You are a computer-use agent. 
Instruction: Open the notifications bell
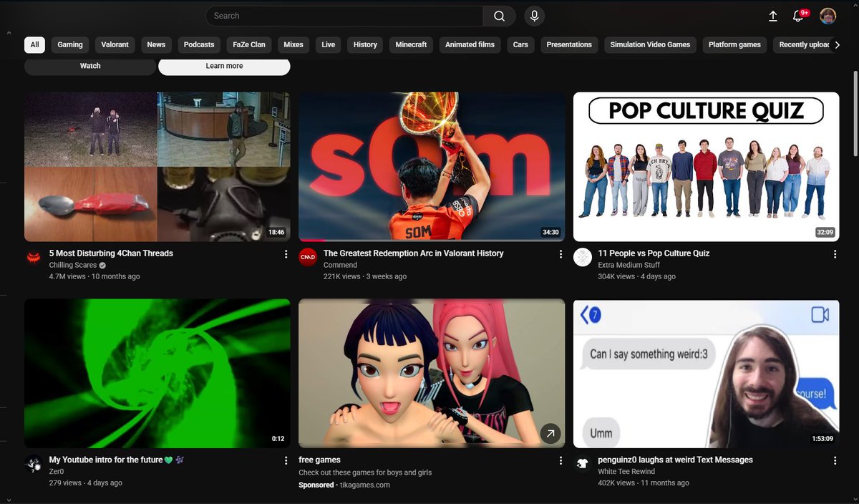click(x=798, y=16)
